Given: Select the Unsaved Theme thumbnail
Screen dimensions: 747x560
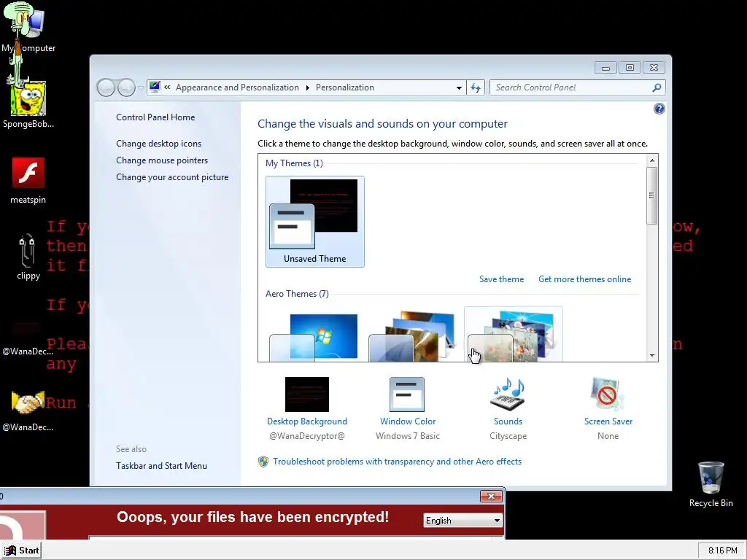Looking at the screenshot, I should click(315, 222).
